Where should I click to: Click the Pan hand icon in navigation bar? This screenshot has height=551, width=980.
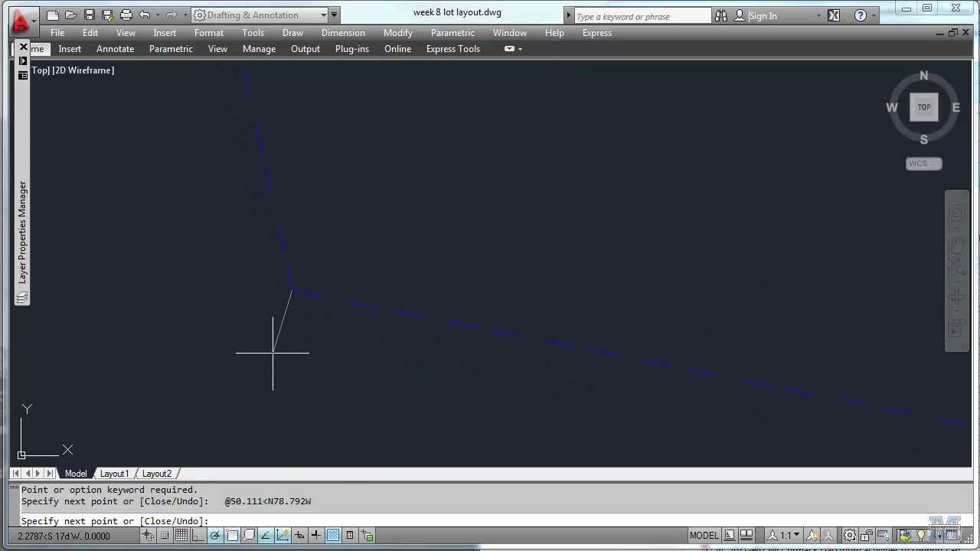pos(957,243)
